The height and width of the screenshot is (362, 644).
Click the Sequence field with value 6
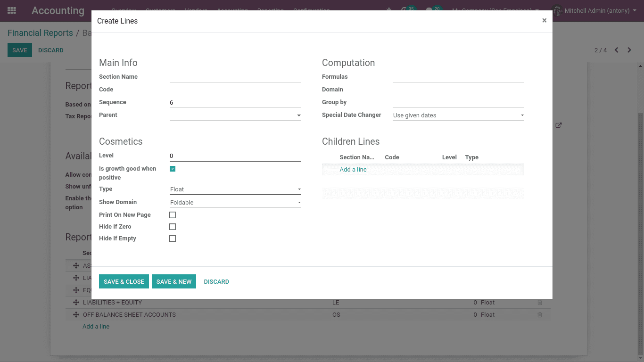[x=235, y=102]
